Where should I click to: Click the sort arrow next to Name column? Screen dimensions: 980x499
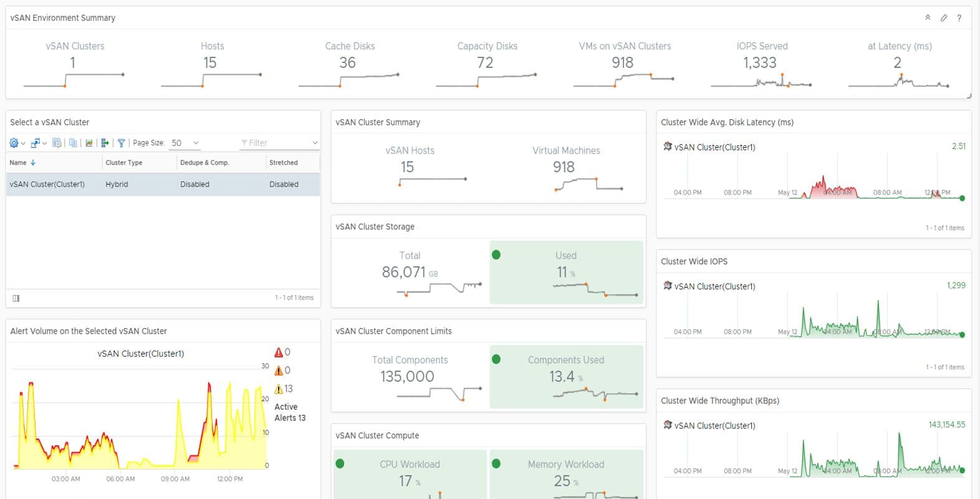[33, 163]
